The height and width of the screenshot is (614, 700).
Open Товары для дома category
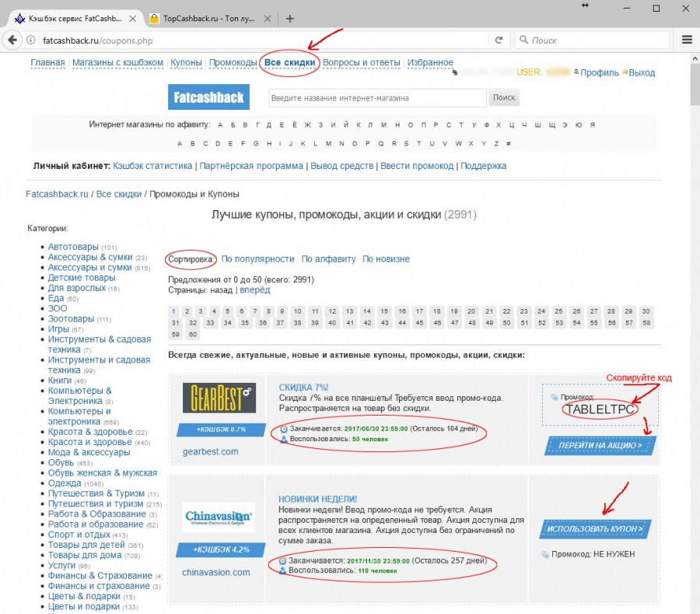84,555
